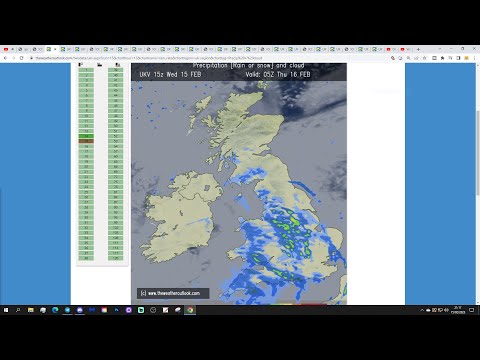This screenshot has width=480, height=360.
Task: Select forecast step 21 in left column
Action: tap(86, 172)
